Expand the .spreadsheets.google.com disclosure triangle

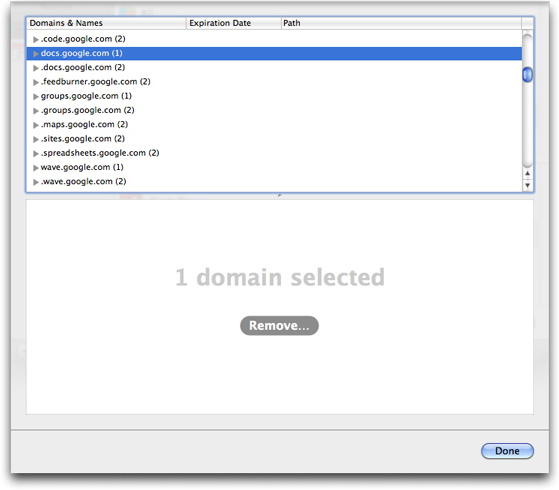(x=36, y=153)
